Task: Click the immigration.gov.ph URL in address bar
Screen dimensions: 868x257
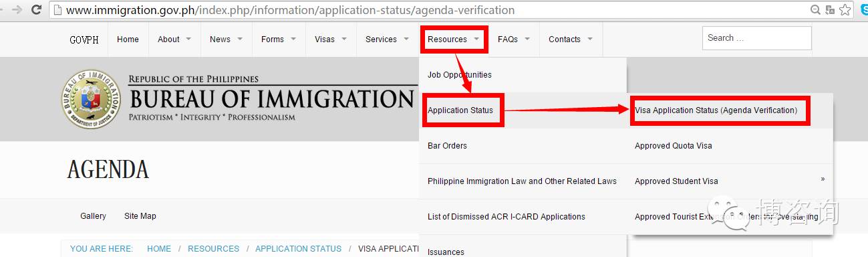Action: coord(290,10)
